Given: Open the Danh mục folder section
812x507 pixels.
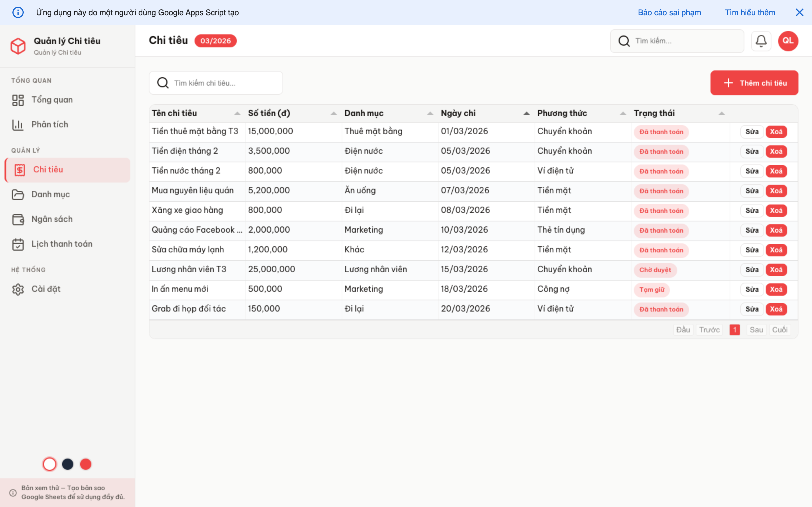Looking at the screenshot, I should coord(51,194).
